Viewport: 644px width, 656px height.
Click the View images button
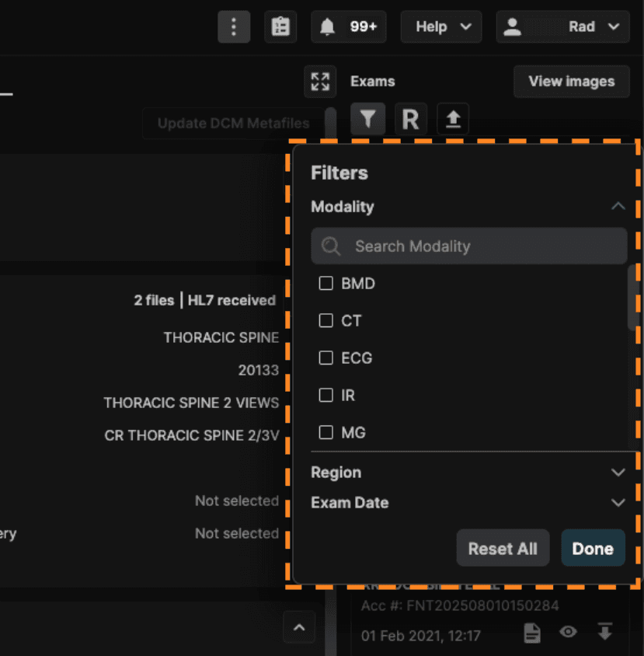[x=571, y=81]
